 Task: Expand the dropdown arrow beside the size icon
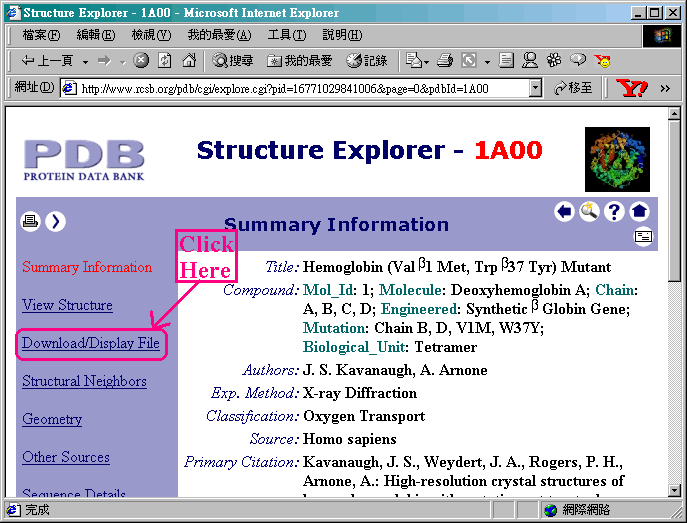[x=487, y=62]
